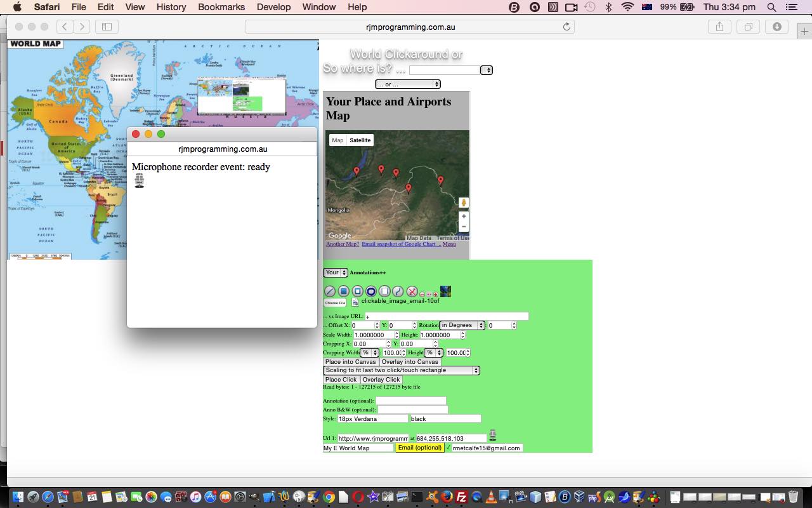
Task: Click the Safari address bar
Action: pyautogui.click(x=410, y=27)
